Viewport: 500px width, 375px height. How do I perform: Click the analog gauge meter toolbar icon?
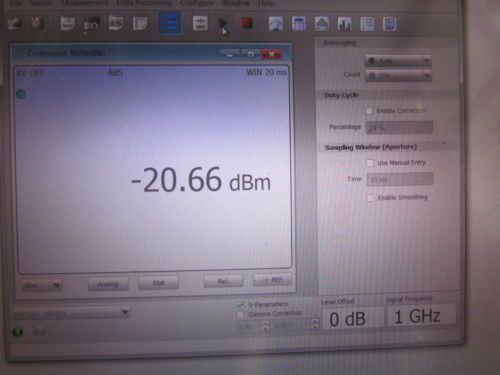pos(276,24)
